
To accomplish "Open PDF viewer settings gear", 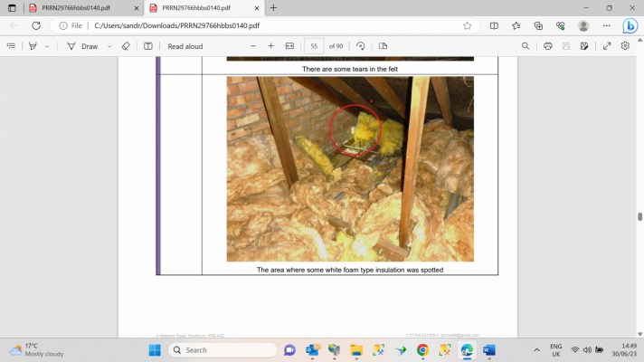I will pos(625,46).
